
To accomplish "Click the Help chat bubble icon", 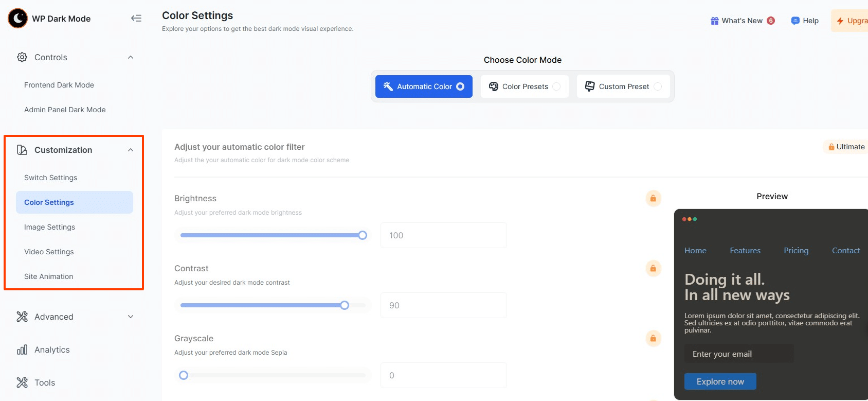I will pos(795,21).
